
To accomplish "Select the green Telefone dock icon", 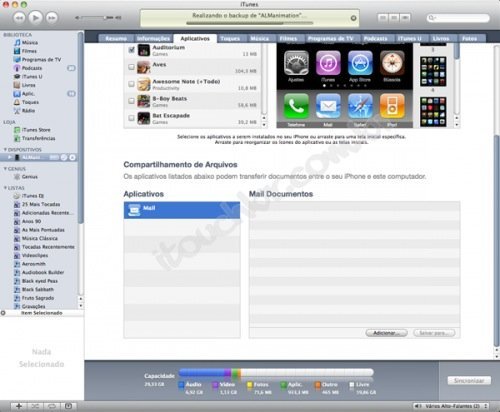I will click(296, 106).
